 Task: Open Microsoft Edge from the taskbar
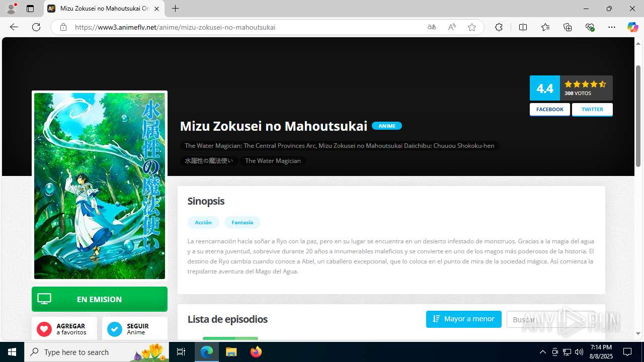pos(207,352)
